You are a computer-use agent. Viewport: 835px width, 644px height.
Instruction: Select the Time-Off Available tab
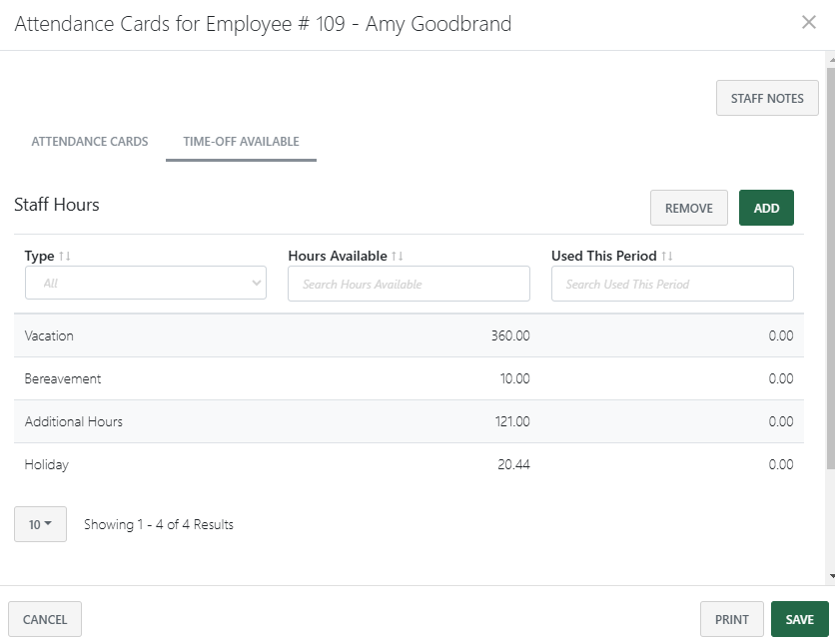pos(239,142)
